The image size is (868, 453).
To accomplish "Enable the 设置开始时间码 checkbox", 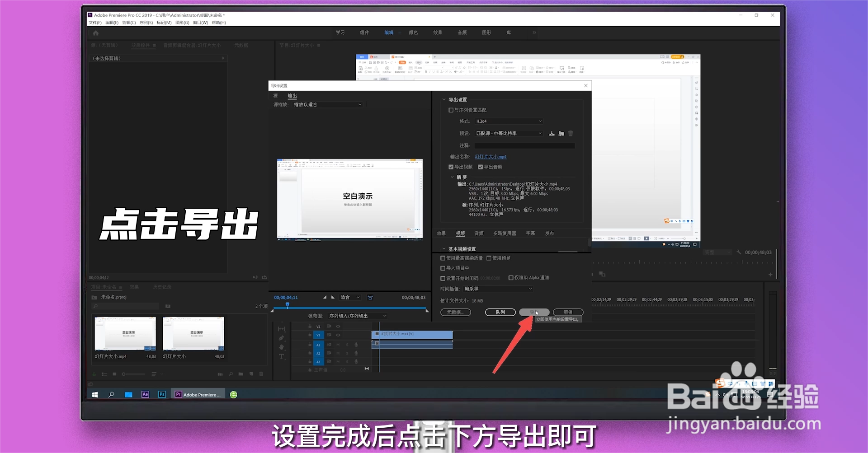I will (x=443, y=278).
